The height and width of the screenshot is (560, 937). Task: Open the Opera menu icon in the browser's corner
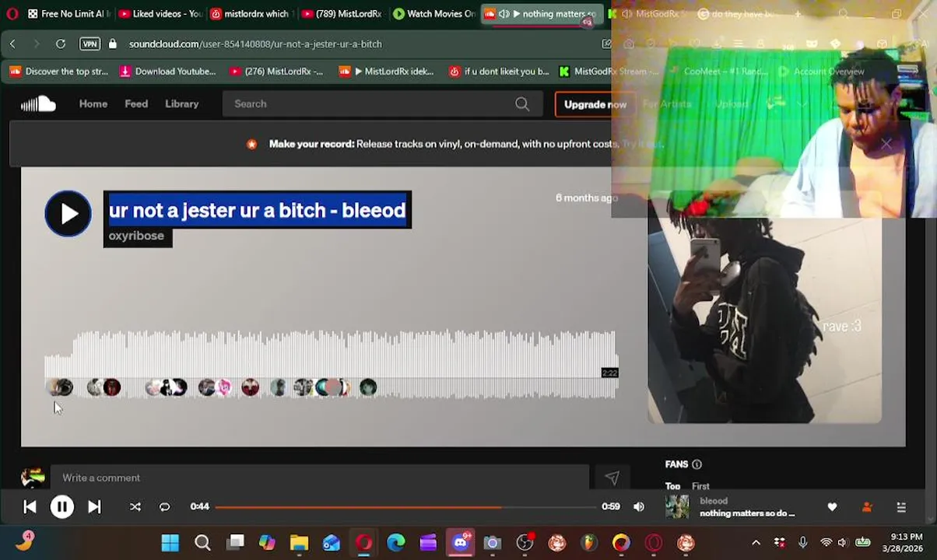click(12, 14)
